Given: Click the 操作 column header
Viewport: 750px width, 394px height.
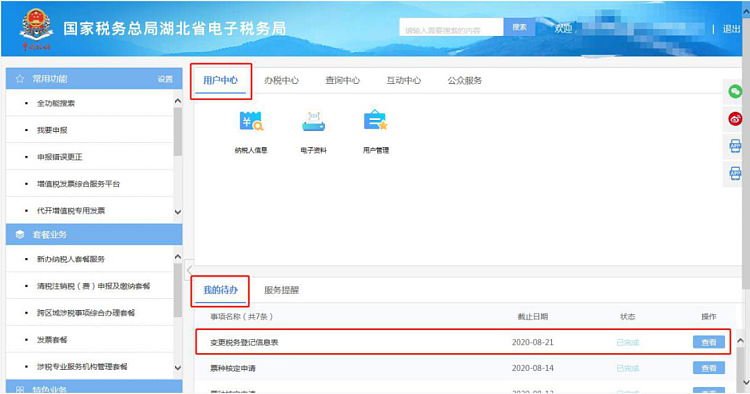Looking at the screenshot, I should point(709,317).
